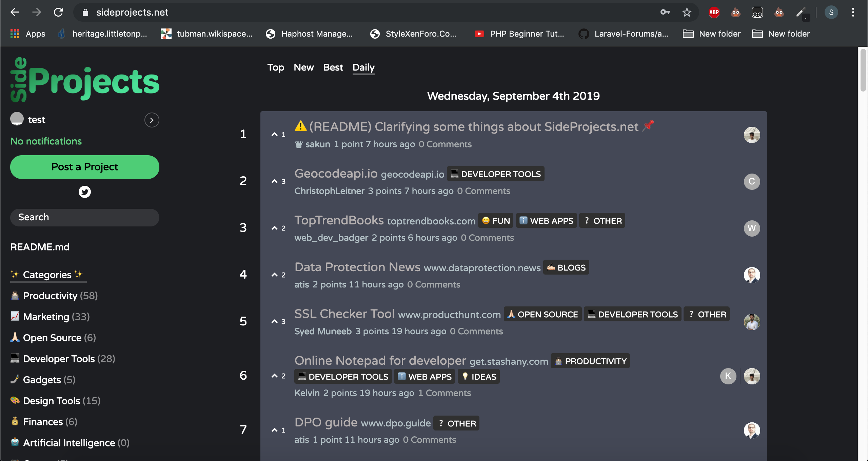Open the 1 Comments link under Online Notepad
The width and height of the screenshot is (868, 461).
point(445,393)
